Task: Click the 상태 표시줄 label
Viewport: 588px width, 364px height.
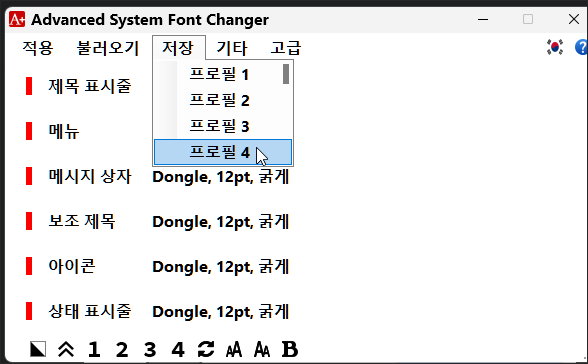Action: point(90,311)
